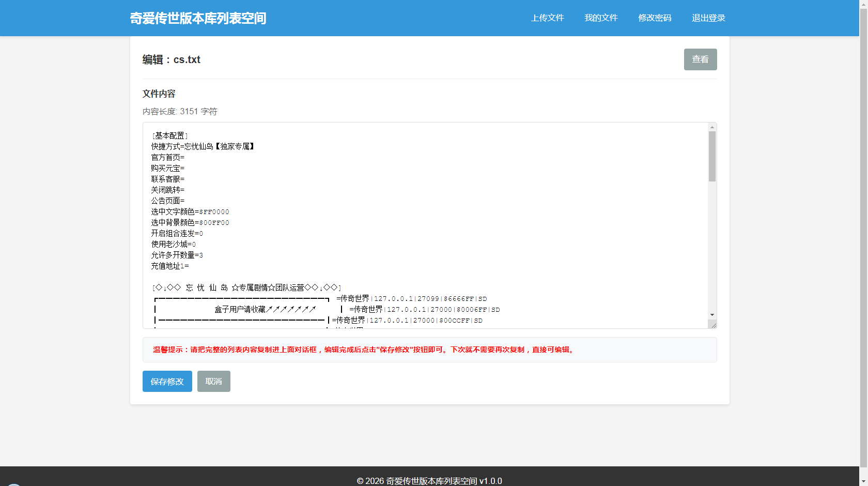The height and width of the screenshot is (486, 868).
Task: Cancel editing with 取消 button
Action: point(213,382)
